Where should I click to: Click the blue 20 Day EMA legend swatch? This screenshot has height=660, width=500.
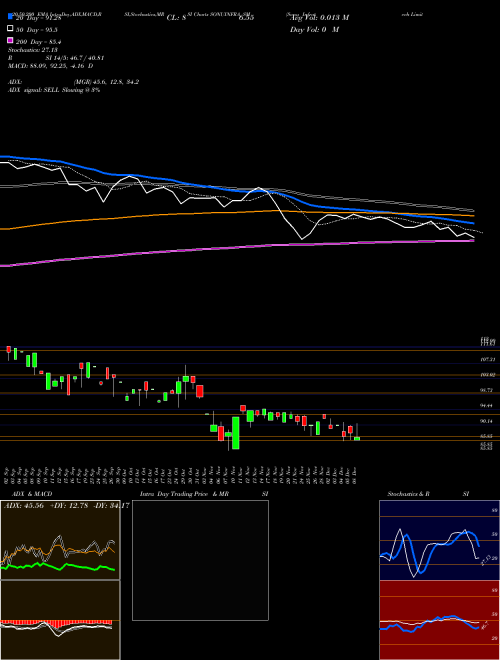[10, 17]
